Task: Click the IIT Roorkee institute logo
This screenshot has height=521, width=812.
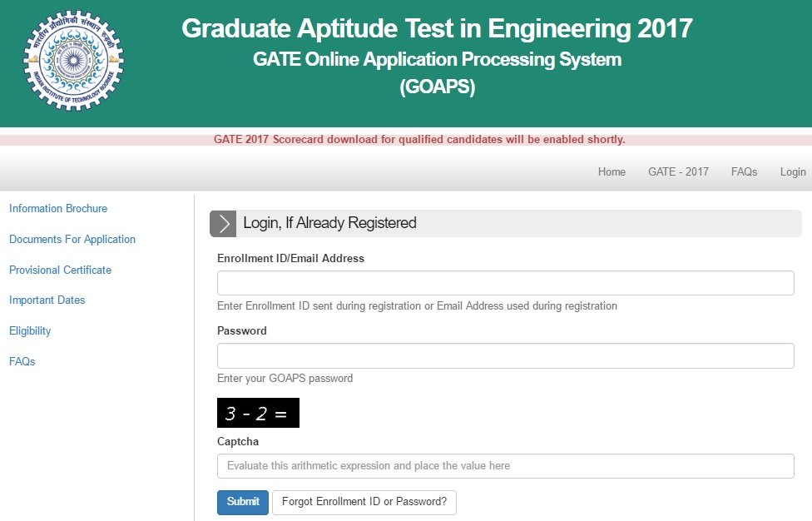Action: pos(73,62)
